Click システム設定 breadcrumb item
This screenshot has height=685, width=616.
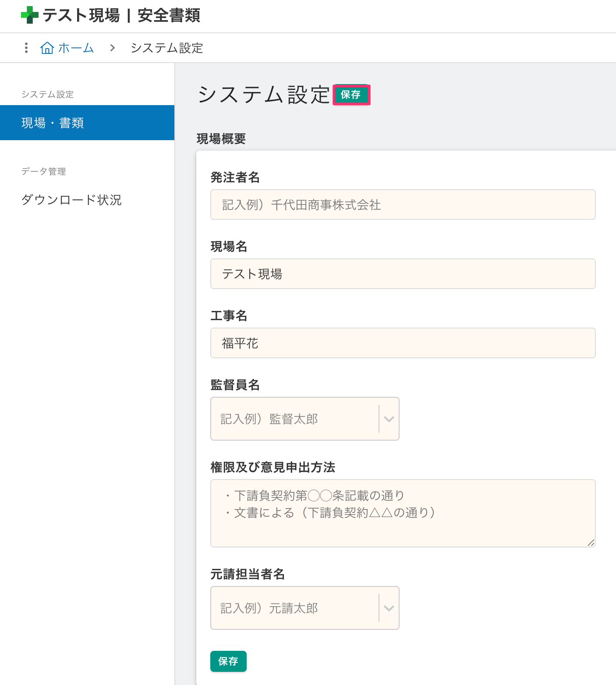(166, 48)
